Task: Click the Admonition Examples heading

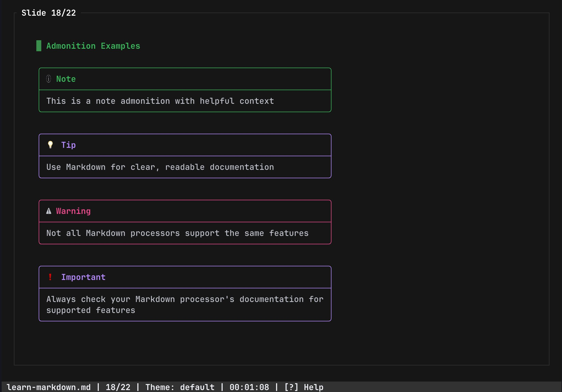Action: pos(93,46)
